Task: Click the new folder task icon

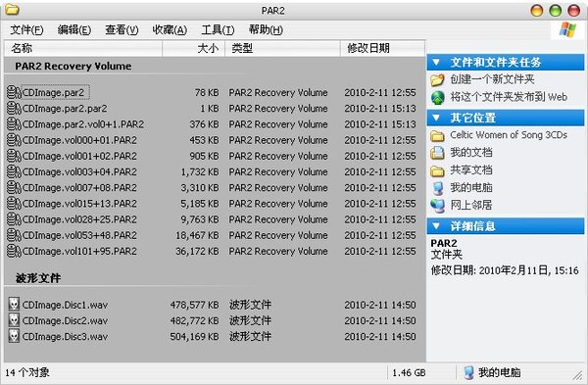Action: 437,79
